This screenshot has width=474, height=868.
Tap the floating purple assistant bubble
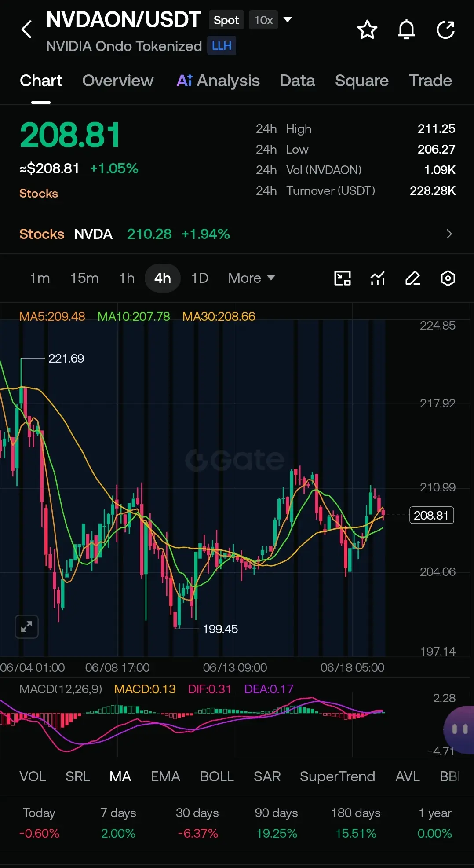tap(459, 729)
